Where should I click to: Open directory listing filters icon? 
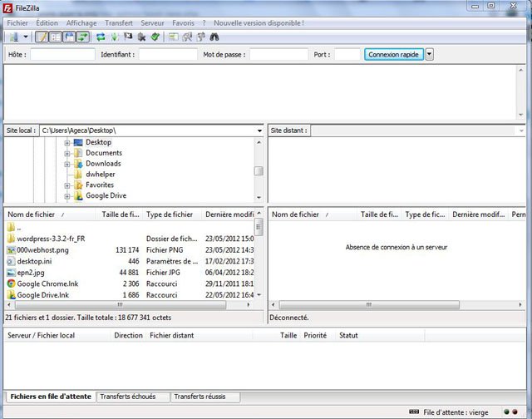point(174,37)
